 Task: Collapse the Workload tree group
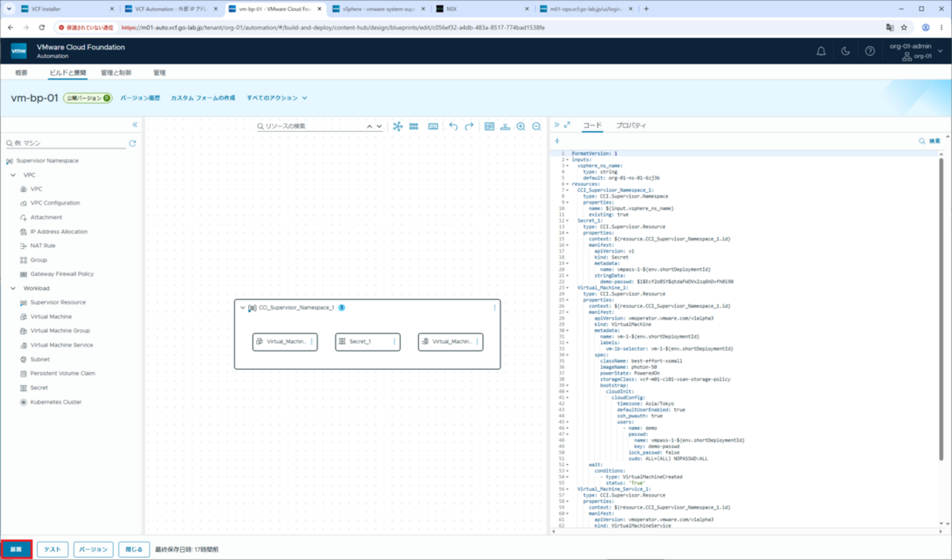pos(13,288)
